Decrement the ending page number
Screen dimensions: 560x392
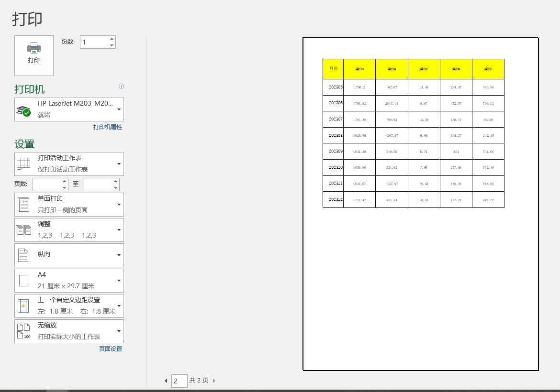[115, 188]
